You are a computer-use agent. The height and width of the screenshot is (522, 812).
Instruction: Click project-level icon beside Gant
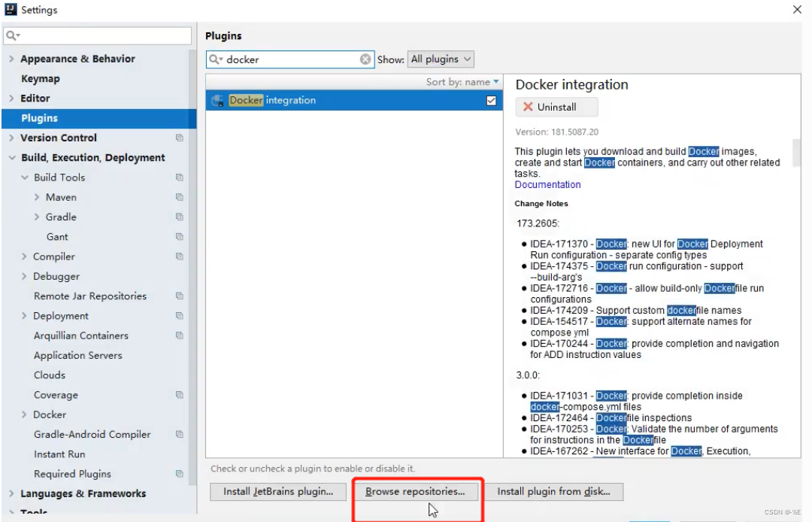179,237
